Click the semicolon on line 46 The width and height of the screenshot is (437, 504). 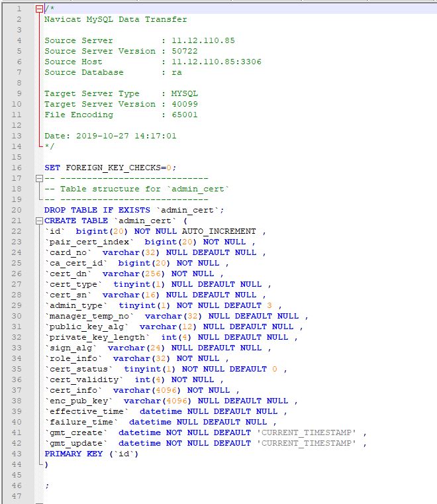(47, 486)
